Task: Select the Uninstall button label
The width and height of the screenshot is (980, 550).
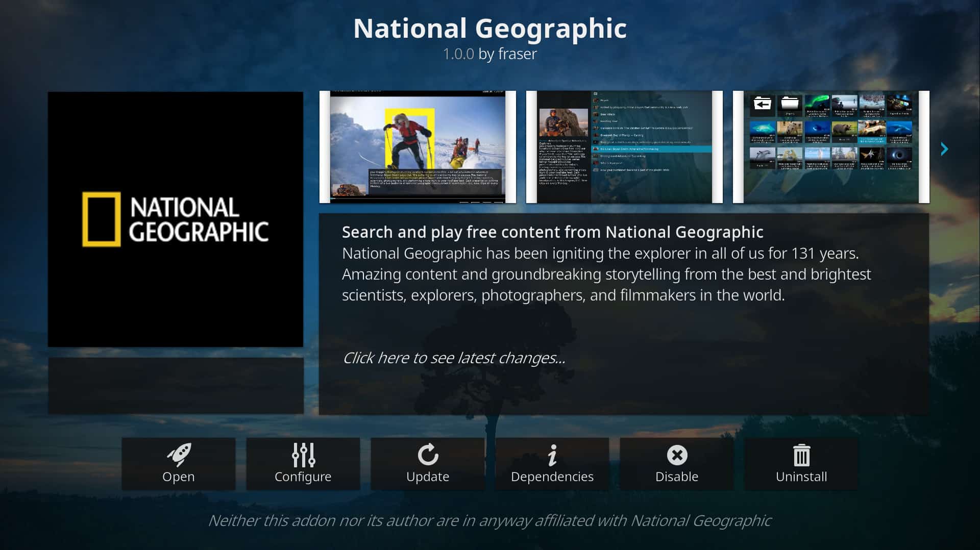Action: [801, 477]
